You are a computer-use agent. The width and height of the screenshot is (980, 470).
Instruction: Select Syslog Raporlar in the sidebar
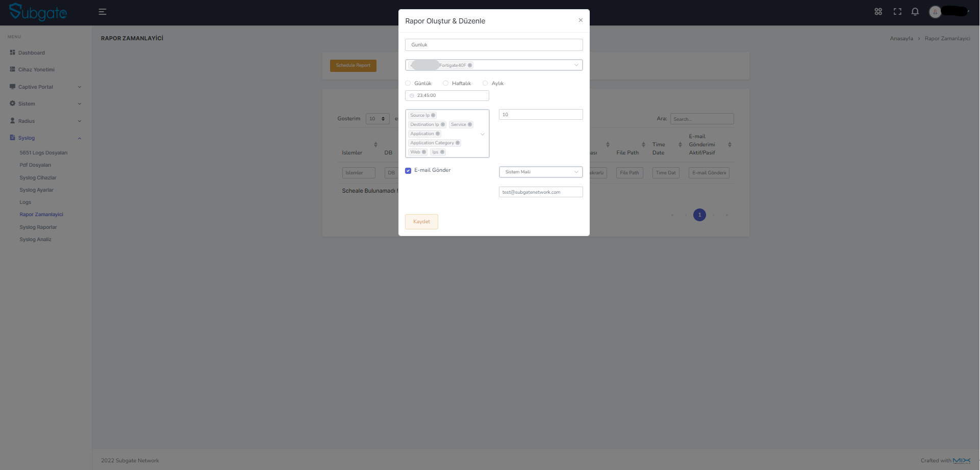point(38,227)
